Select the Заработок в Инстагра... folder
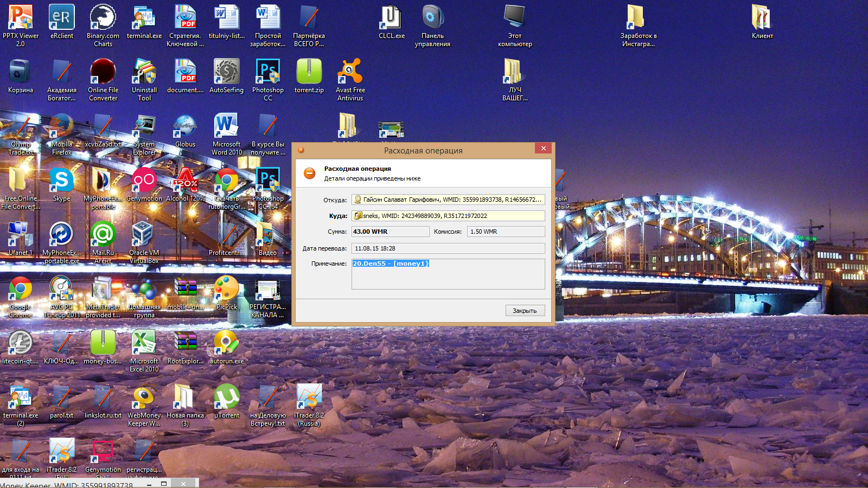The image size is (868, 488). click(639, 25)
